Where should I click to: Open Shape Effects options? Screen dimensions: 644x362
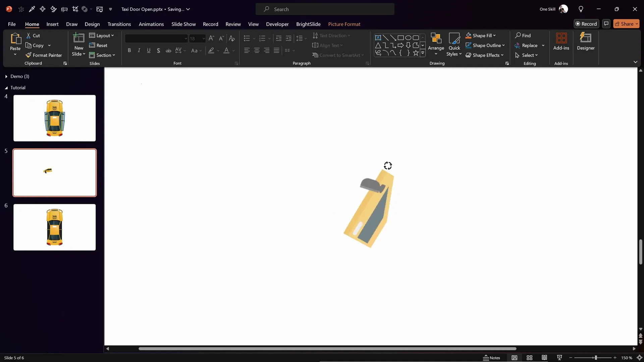485,55
